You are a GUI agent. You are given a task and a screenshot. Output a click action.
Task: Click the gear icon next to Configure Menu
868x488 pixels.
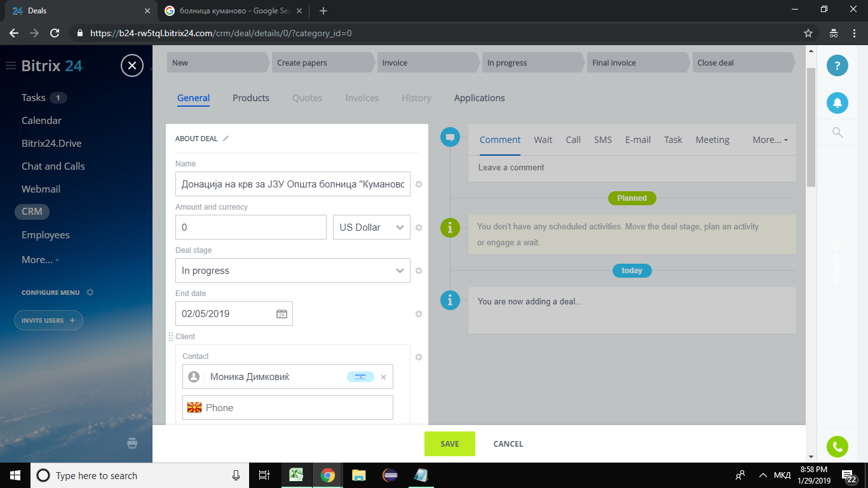pos(90,292)
